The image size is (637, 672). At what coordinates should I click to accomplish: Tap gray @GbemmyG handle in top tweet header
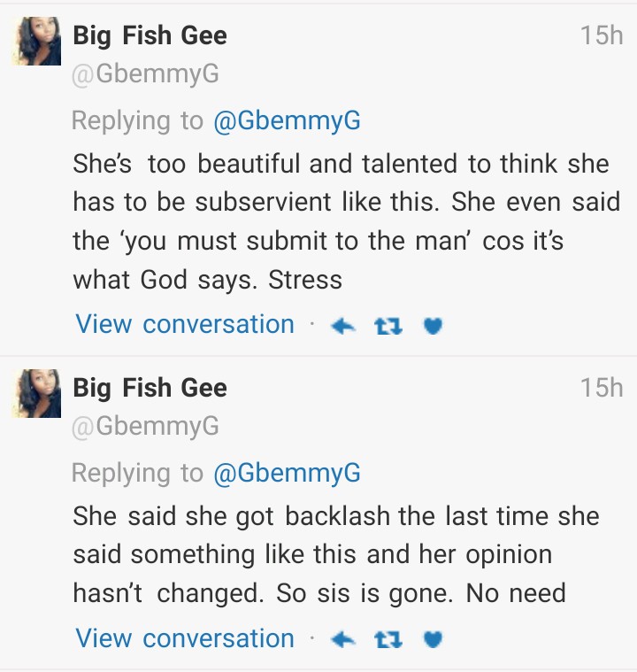[x=145, y=75]
